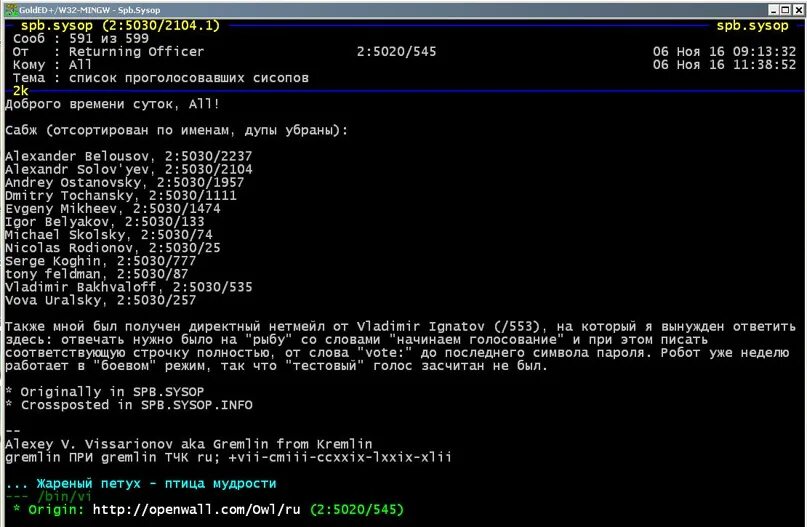The height and width of the screenshot is (527, 807).
Task: Click the greeting line 'Доброго времени суток, All!'
Action: tap(113, 104)
